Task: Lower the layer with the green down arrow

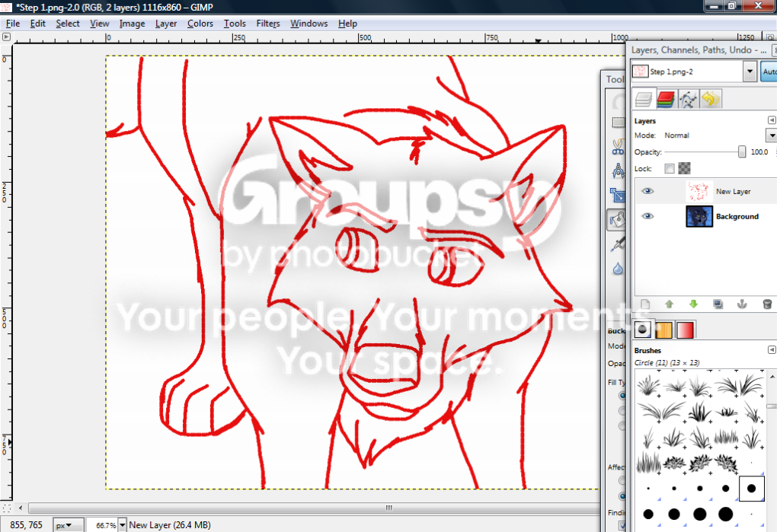Action: (x=693, y=304)
